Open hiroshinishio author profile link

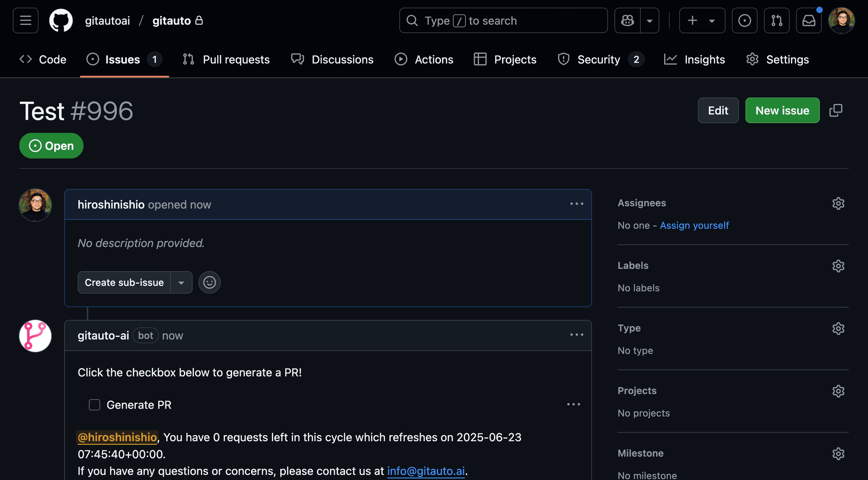[111, 205]
